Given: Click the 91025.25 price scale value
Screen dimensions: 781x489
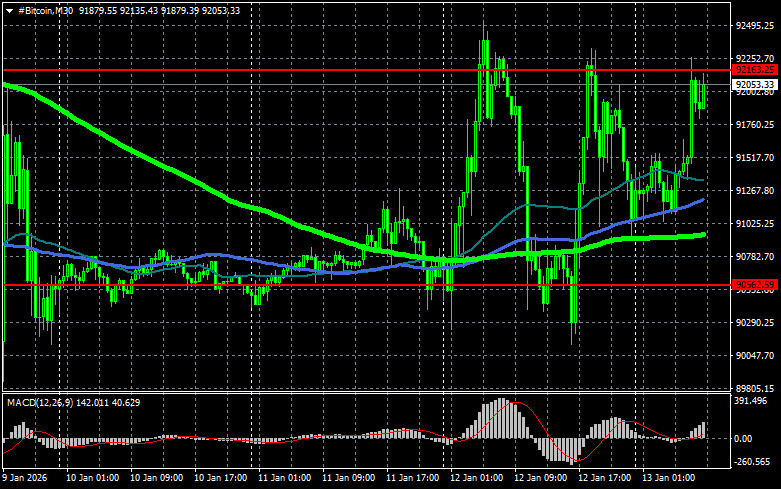Looking at the screenshot, I should point(755,224).
